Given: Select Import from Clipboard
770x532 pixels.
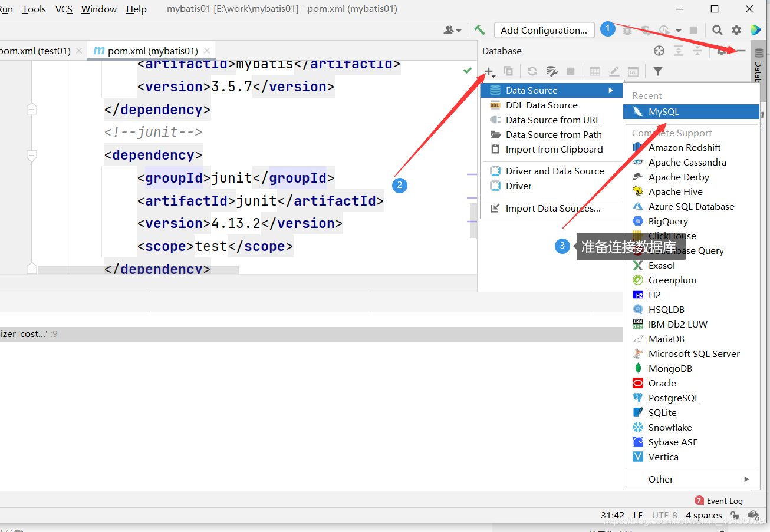Looking at the screenshot, I should click(x=552, y=149).
